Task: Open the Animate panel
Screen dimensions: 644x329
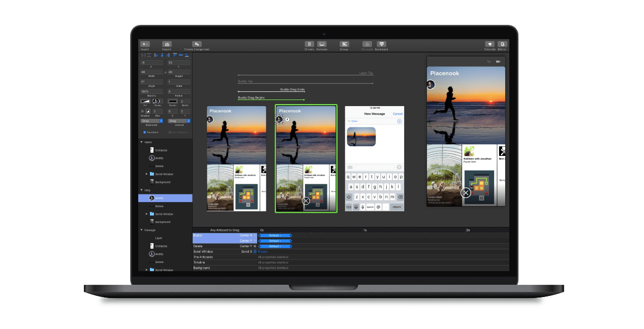Action: [322, 45]
